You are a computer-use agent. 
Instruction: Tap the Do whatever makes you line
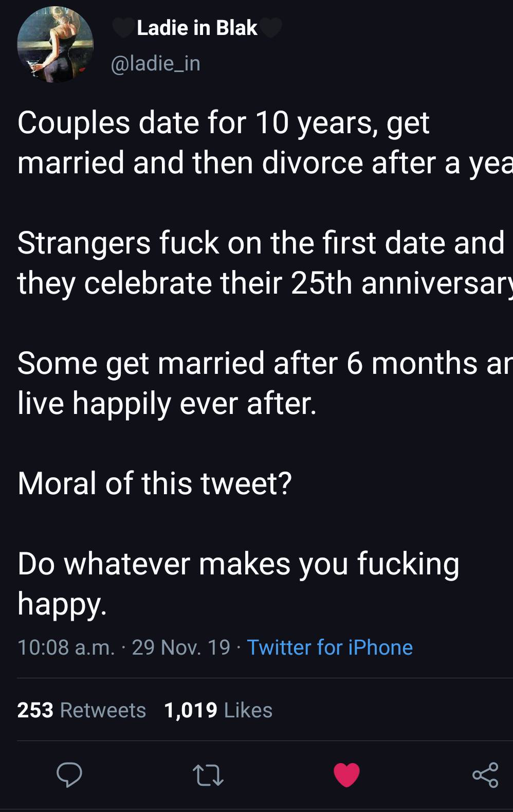[238, 564]
